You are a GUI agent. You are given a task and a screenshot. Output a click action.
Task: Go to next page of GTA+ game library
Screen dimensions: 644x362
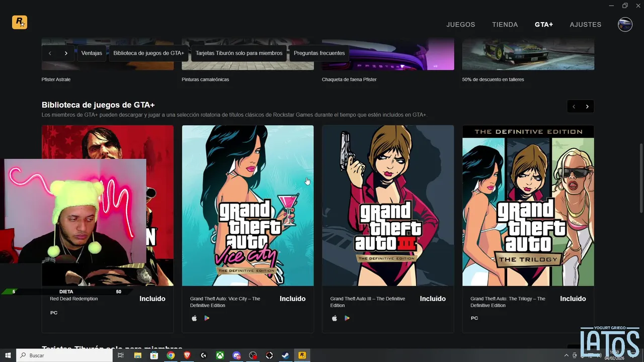click(x=587, y=107)
